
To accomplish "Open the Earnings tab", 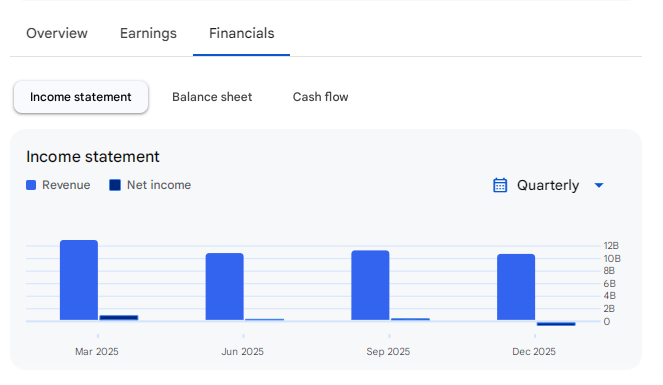I will point(148,33).
